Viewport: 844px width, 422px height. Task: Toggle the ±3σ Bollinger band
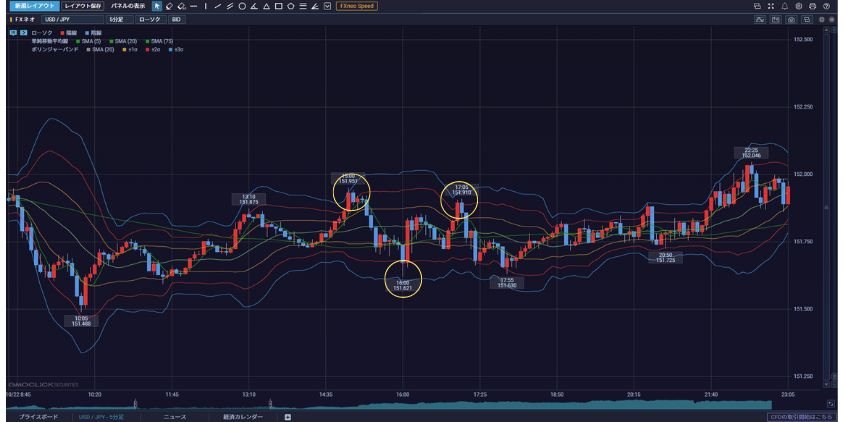tap(177, 47)
